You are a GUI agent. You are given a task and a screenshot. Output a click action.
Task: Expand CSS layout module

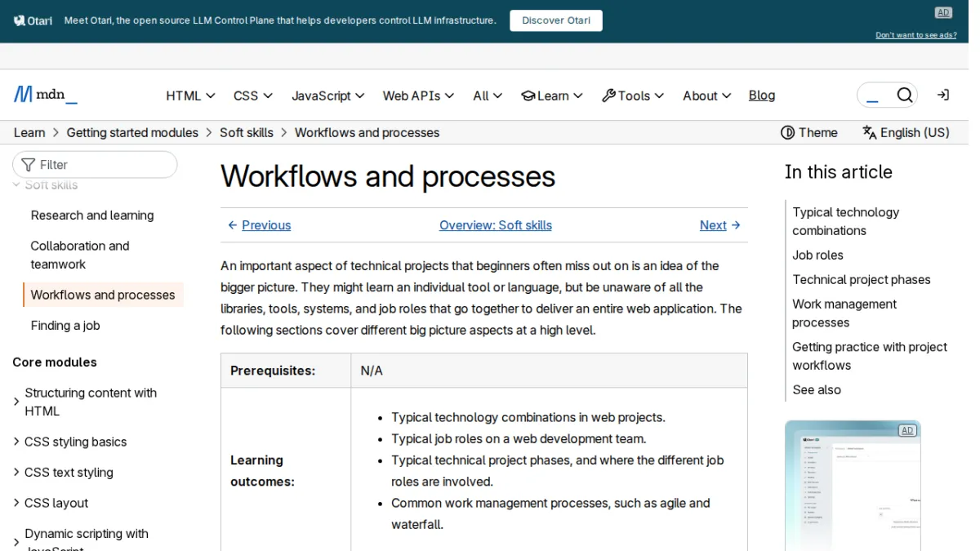point(56,503)
